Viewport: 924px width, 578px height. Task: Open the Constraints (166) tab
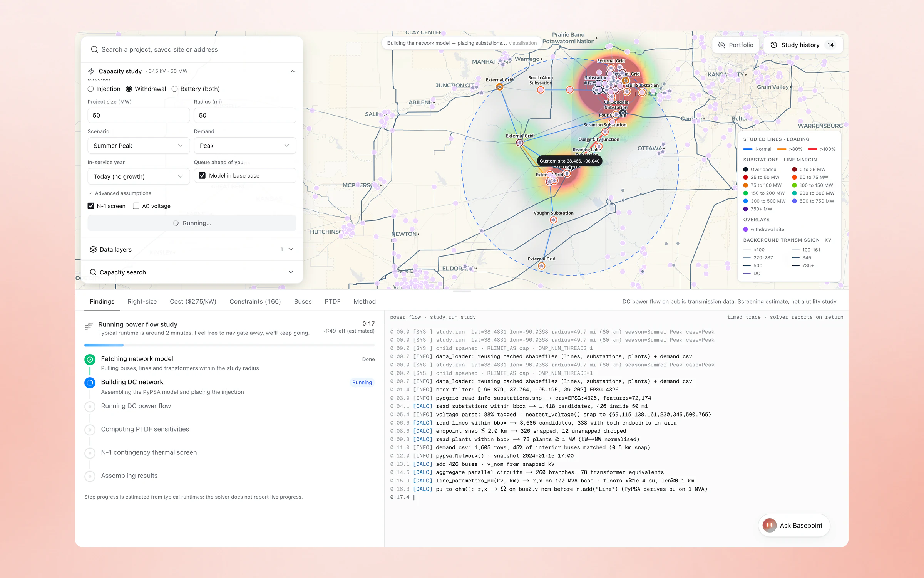click(255, 301)
